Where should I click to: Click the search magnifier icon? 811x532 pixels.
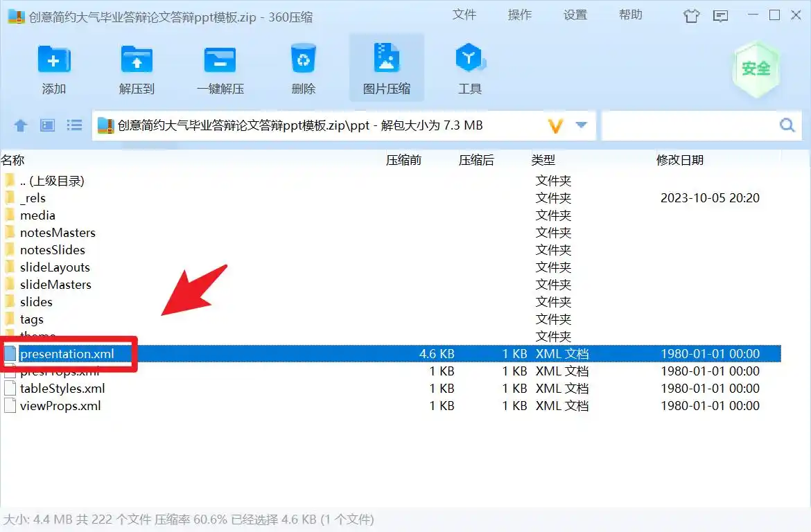click(787, 125)
